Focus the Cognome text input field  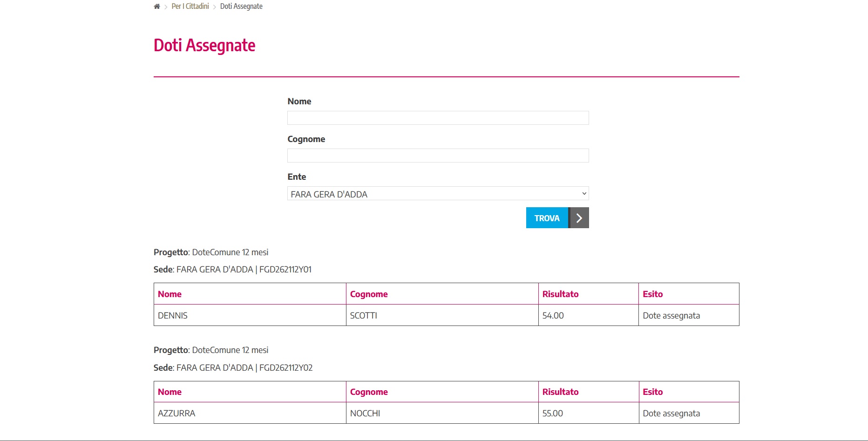pos(438,156)
